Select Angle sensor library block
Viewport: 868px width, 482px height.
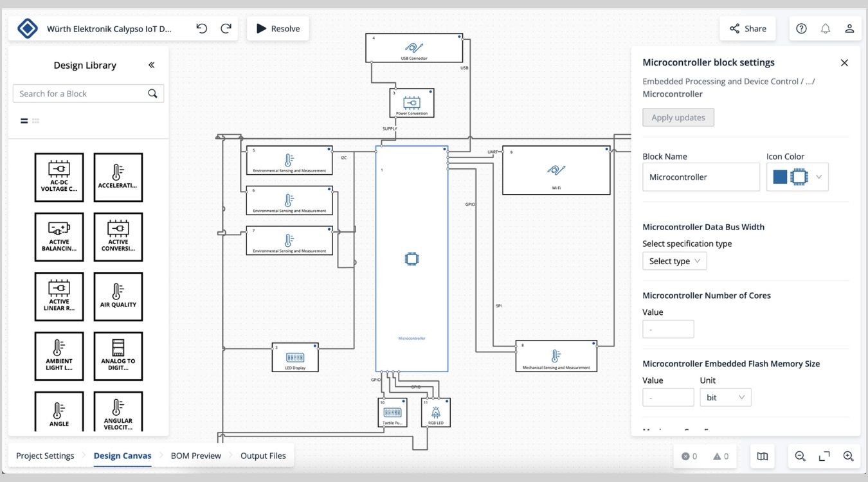(x=59, y=411)
